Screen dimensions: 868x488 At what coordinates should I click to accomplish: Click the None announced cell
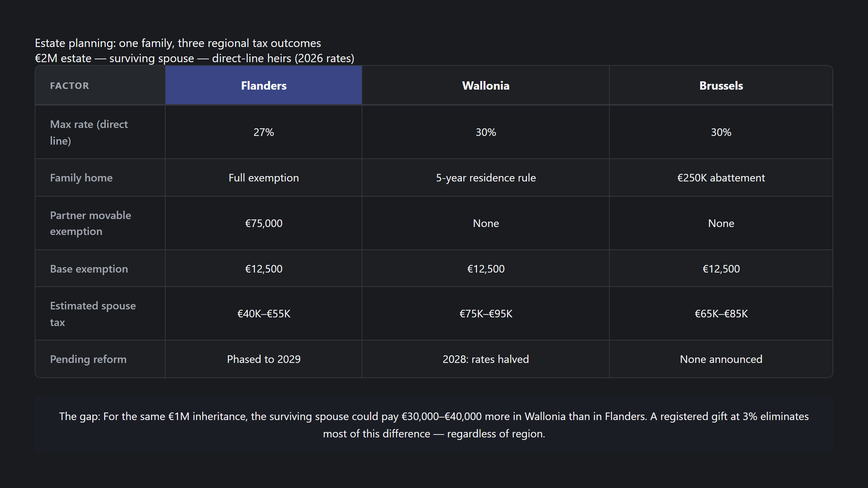pos(721,359)
